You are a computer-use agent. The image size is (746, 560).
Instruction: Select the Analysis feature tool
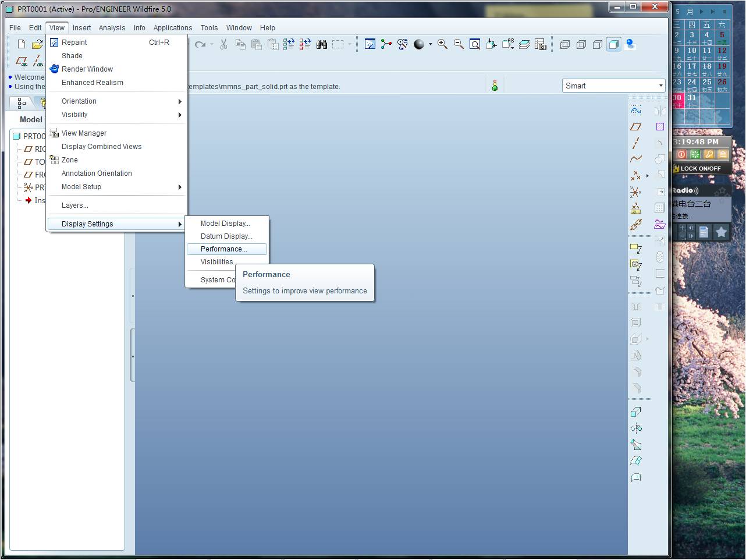(x=635, y=208)
